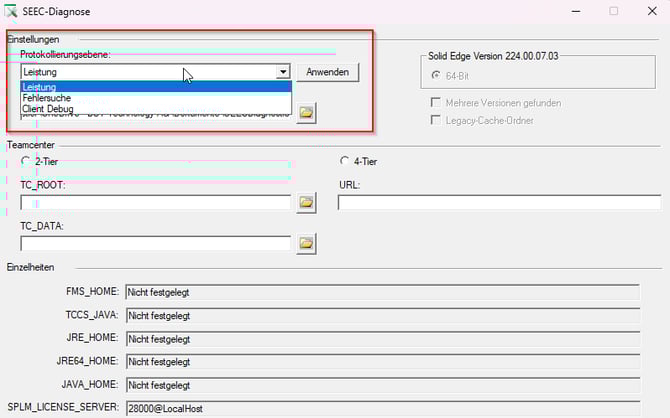670x418 pixels.
Task: Click the SEEC-Diagnose app icon in title bar
Action: [x=12, y=11]
